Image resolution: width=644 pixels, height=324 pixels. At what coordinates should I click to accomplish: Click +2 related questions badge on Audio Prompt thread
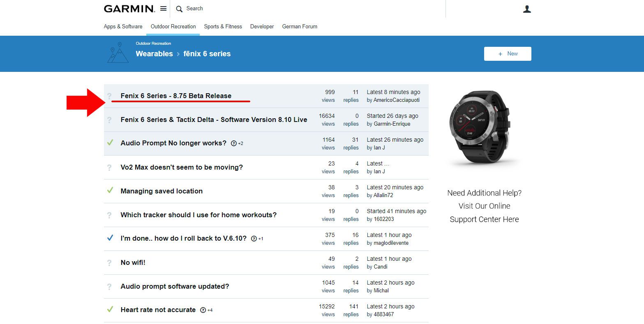pos(237,144)
